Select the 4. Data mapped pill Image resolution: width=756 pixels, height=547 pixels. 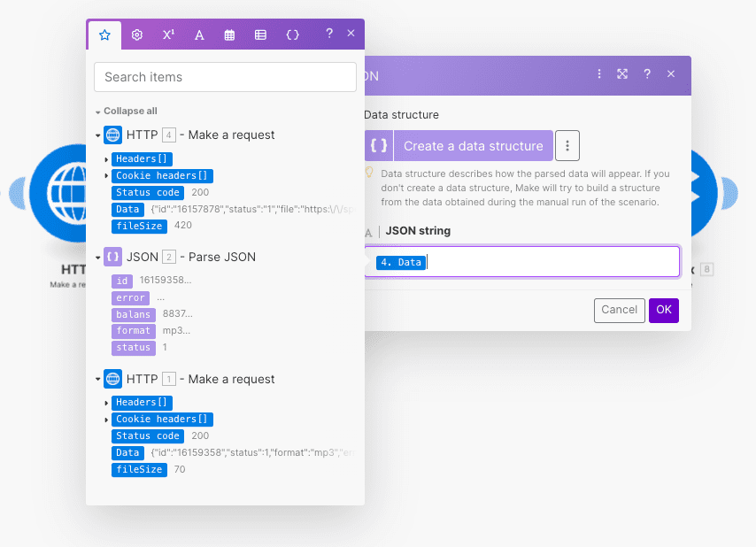[x=401, y=263]
